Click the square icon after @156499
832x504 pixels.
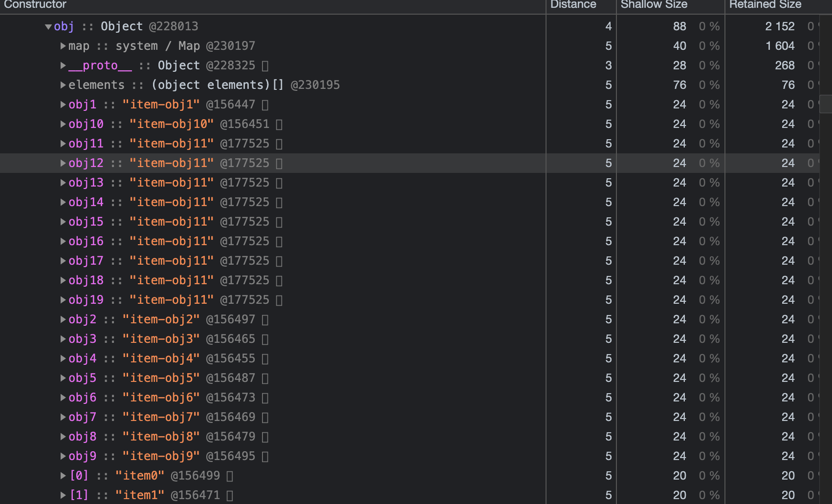point(230,476)
